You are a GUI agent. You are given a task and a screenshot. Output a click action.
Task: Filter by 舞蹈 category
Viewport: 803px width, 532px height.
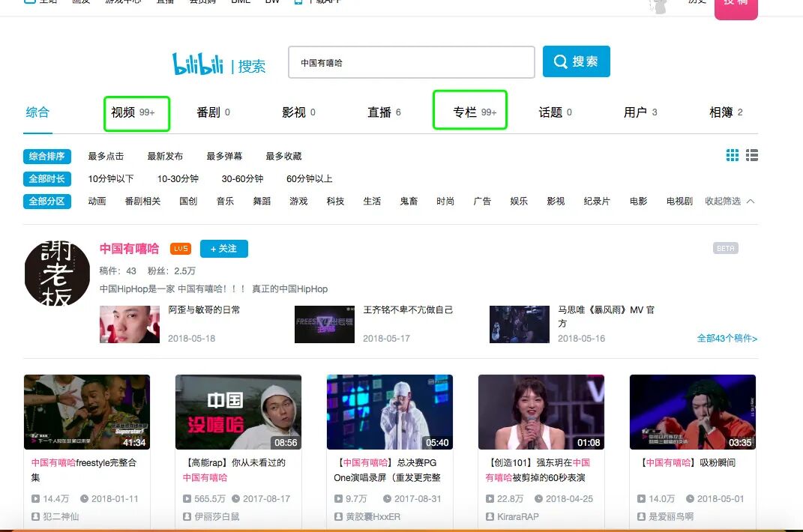tap(262, 202)
